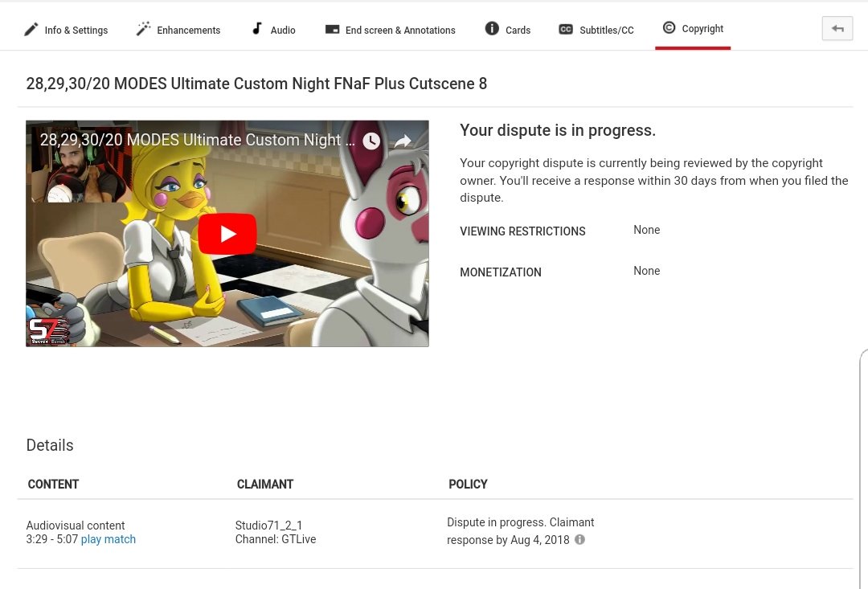Click the None value beside Monetization

click(646, 271)
